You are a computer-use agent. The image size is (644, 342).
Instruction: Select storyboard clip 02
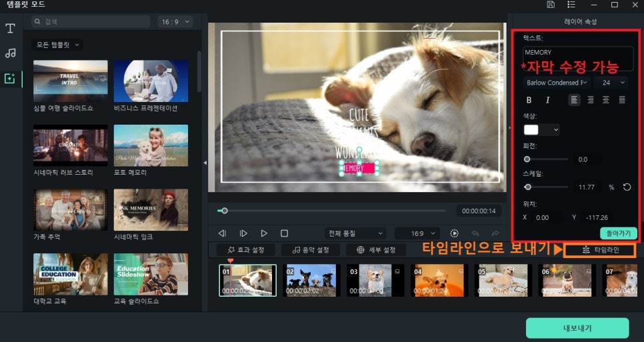click(311, 281)
